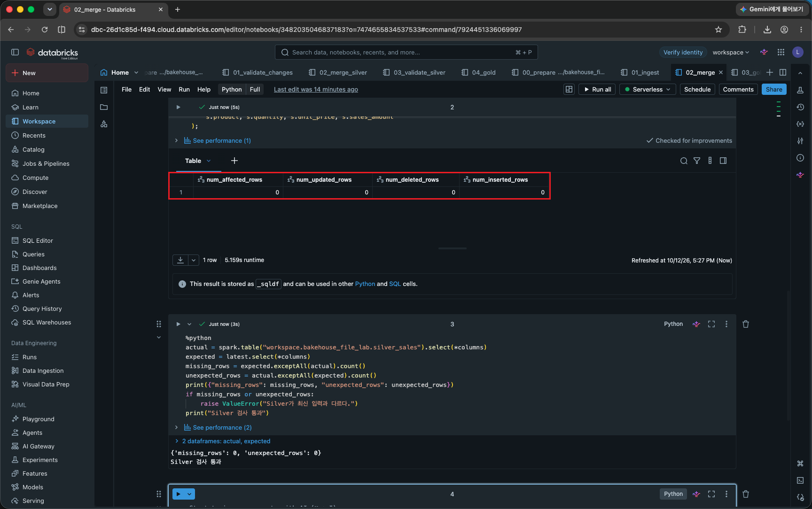Open the File menu
812x509 pixels.
click(x=126, y=89)
